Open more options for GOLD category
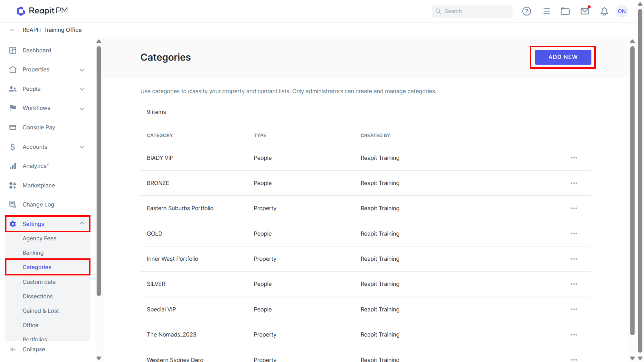Screen dimensions: 644x362 tap(574, 234)
